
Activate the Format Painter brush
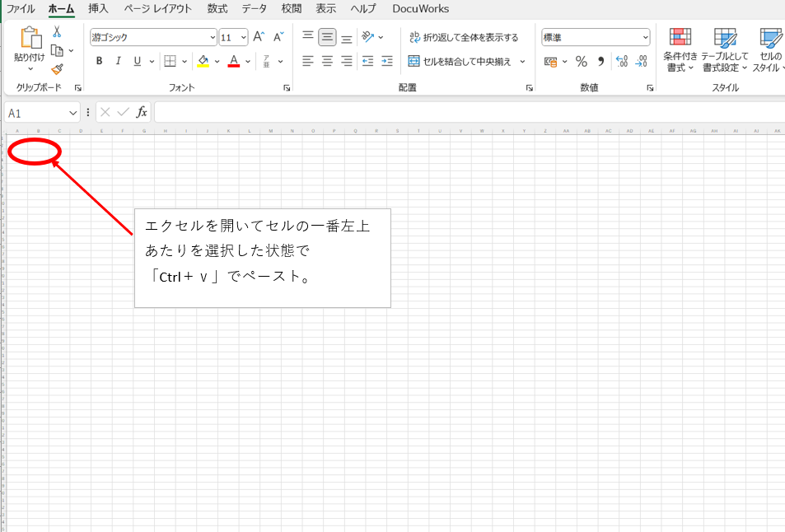coord(57,69)
